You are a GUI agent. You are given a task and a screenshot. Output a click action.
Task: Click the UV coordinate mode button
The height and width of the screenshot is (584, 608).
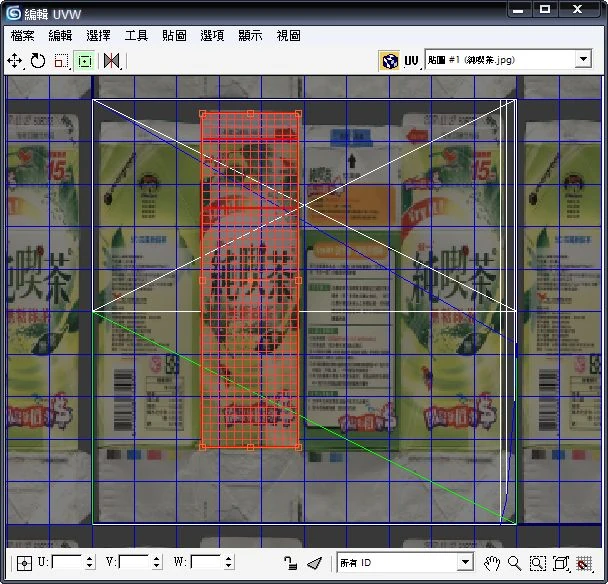point(411,61)
